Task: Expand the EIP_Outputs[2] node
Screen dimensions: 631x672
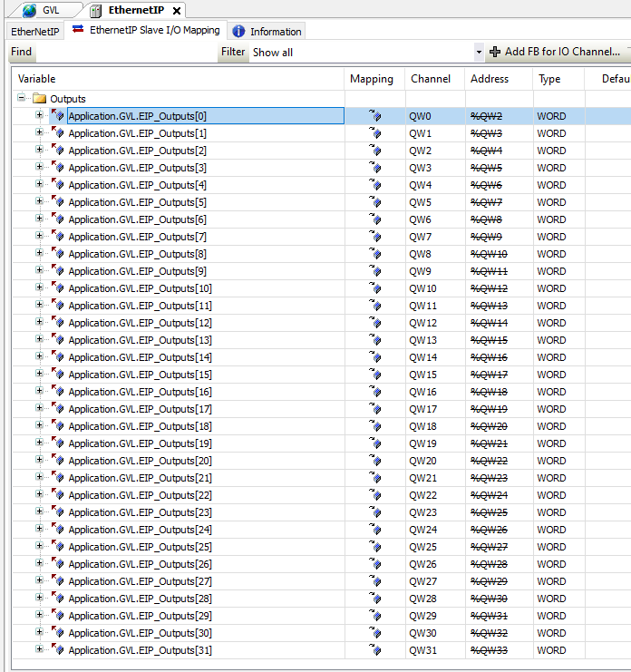Action: [x=39, y=150]
